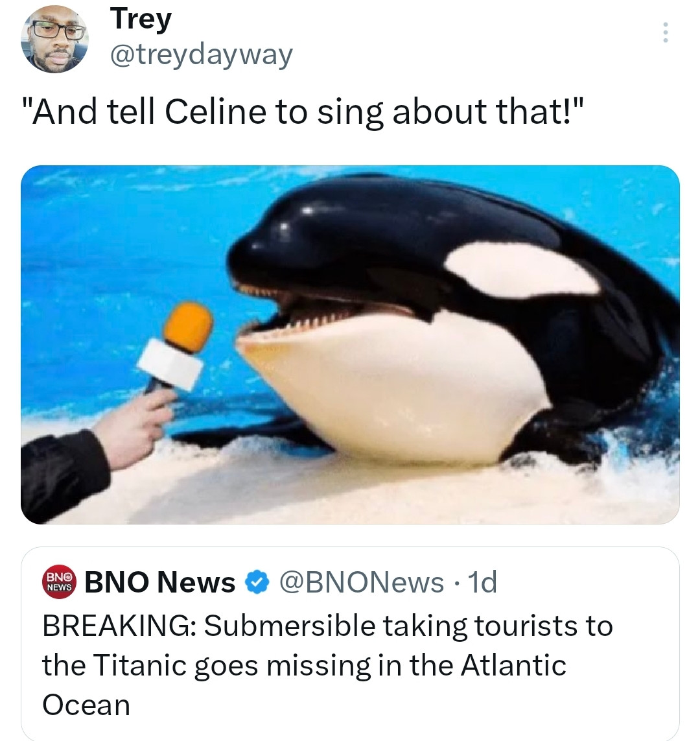Viewport: 700px width, 741px height.
Task: Click the word Ocean in quoted tweet
Action: tap(86, 705)
